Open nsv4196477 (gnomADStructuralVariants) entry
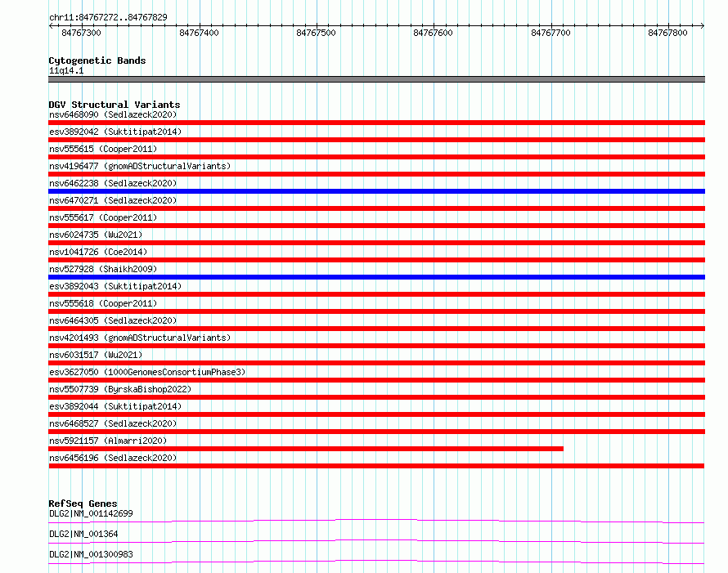This screenshot has height=573, width=728. 140,166
